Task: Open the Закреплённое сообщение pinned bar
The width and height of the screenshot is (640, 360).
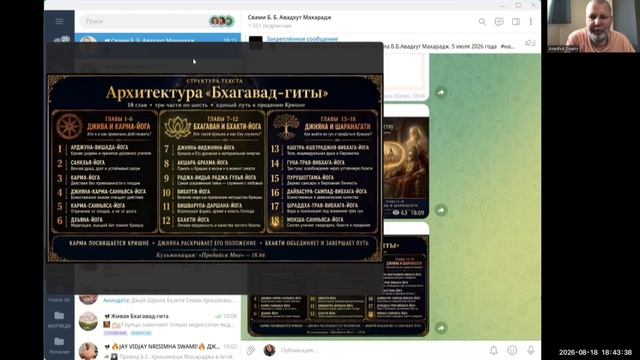Action: (x=302, y=39)
